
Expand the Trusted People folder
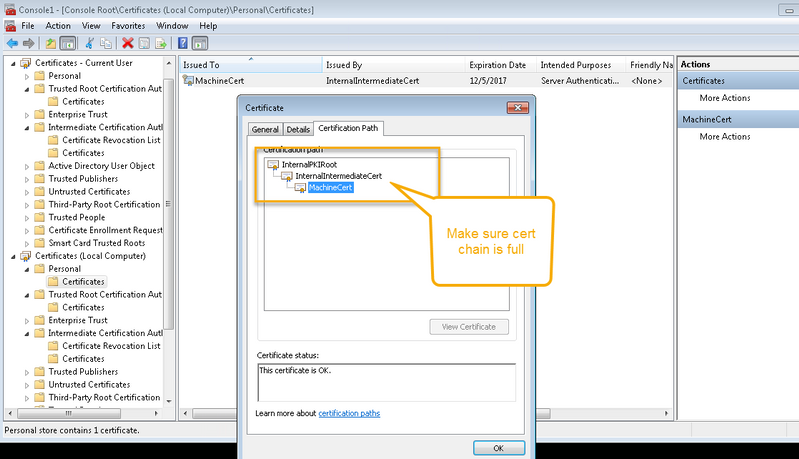pos(27,217)
